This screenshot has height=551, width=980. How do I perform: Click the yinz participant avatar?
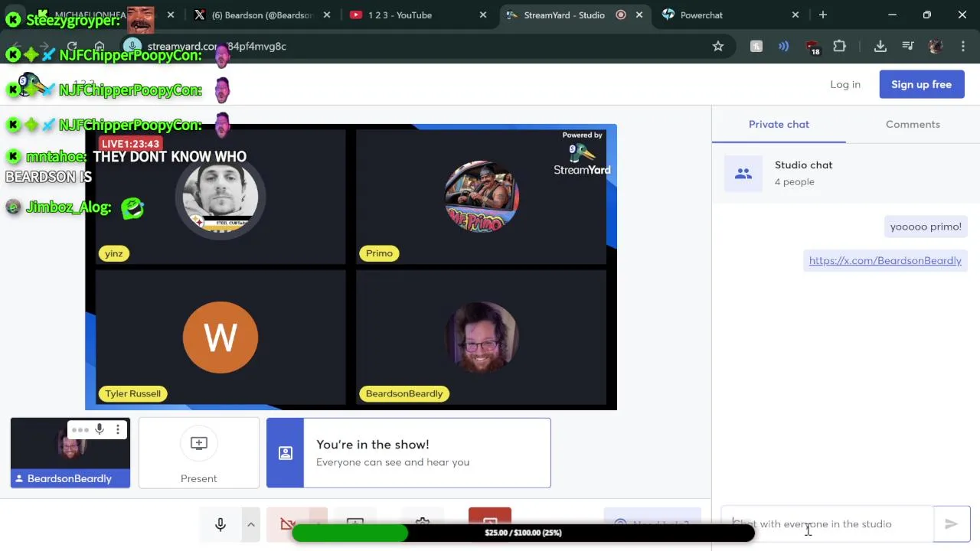tap(220, 197)
